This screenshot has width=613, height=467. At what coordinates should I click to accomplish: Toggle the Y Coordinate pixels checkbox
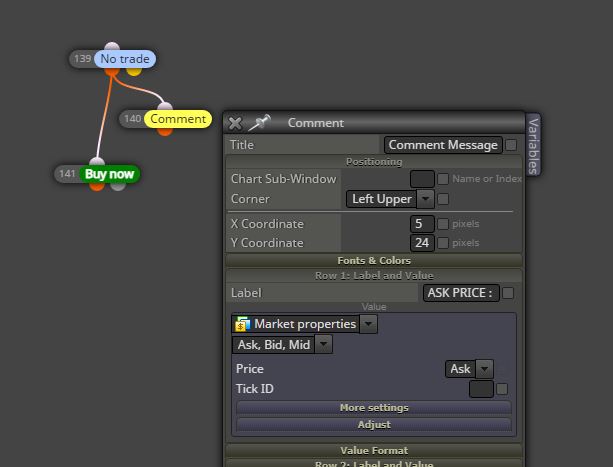443,243
